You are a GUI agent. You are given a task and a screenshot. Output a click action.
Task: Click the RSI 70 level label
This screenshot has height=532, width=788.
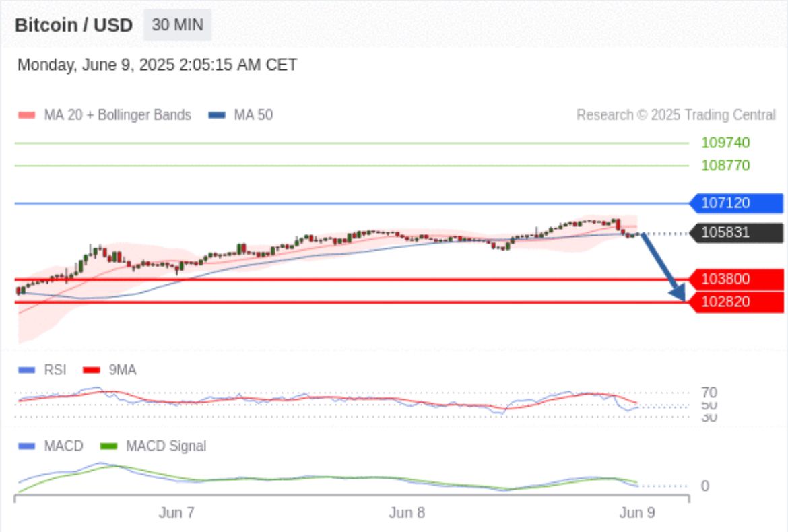coord(709,392)
